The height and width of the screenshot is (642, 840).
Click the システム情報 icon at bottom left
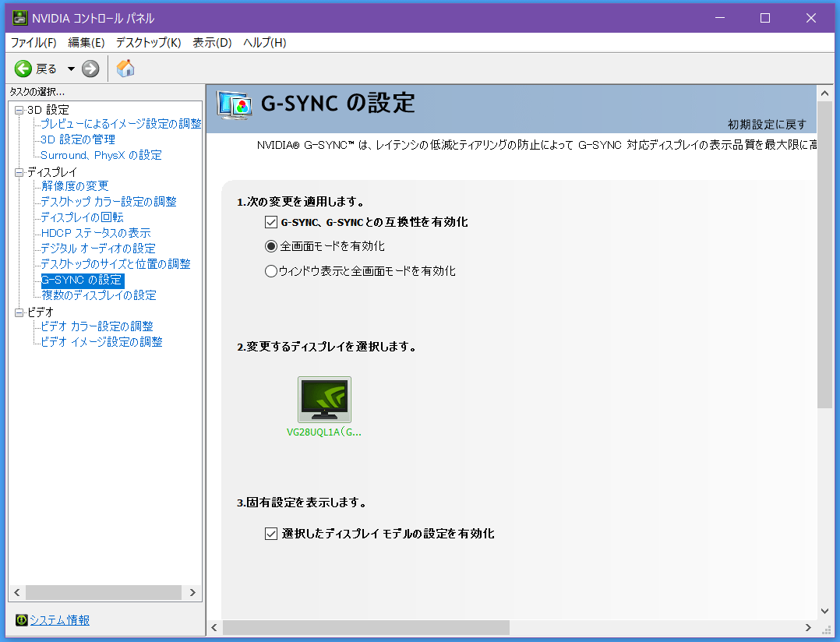pos(22,620)
